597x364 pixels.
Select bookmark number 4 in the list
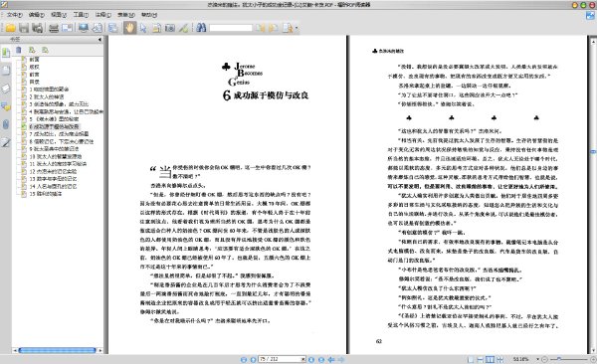coord(66,111)
